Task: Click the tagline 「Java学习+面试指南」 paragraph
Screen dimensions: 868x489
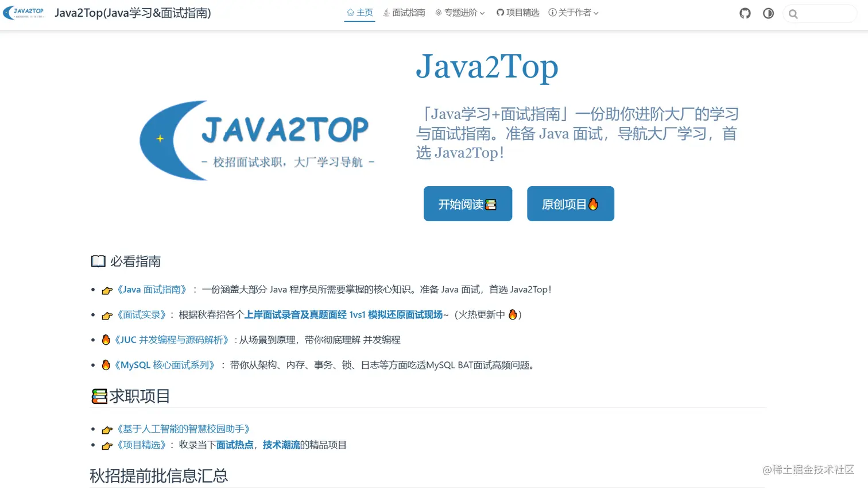Action: point(577,133)
